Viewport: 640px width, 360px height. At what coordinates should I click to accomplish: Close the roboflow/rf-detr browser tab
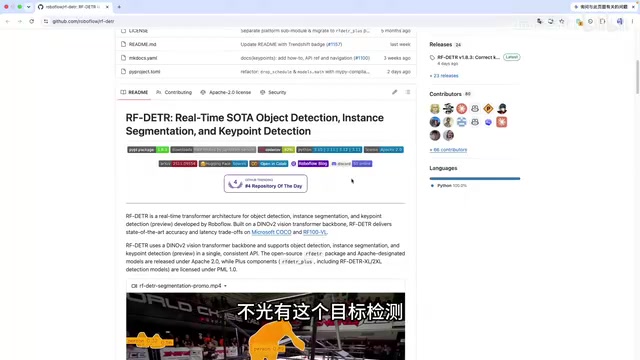(x=107, y=7)
